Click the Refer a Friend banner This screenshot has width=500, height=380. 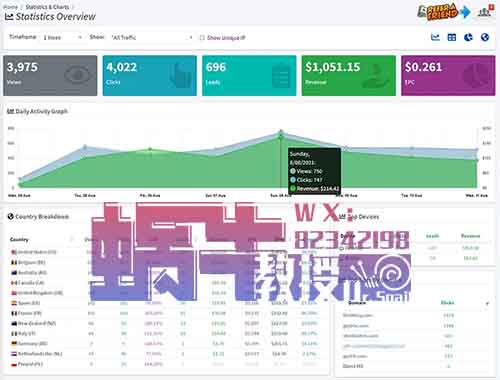click(x=438, y=12)
